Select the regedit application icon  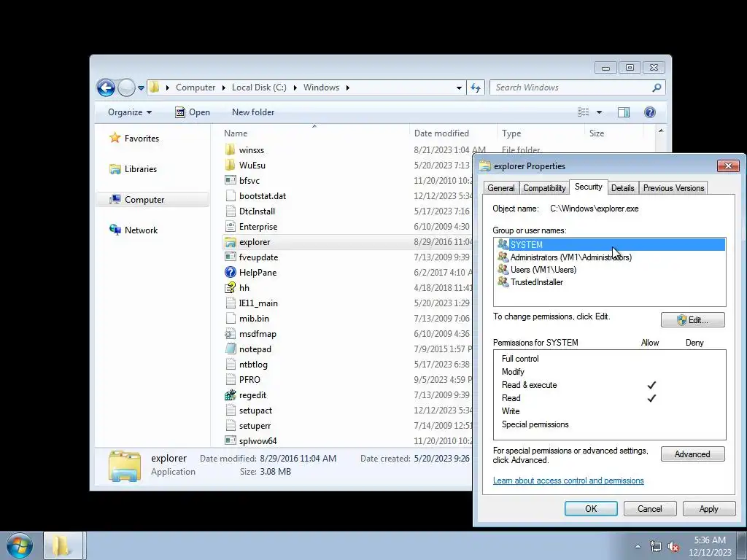[230, 394]
